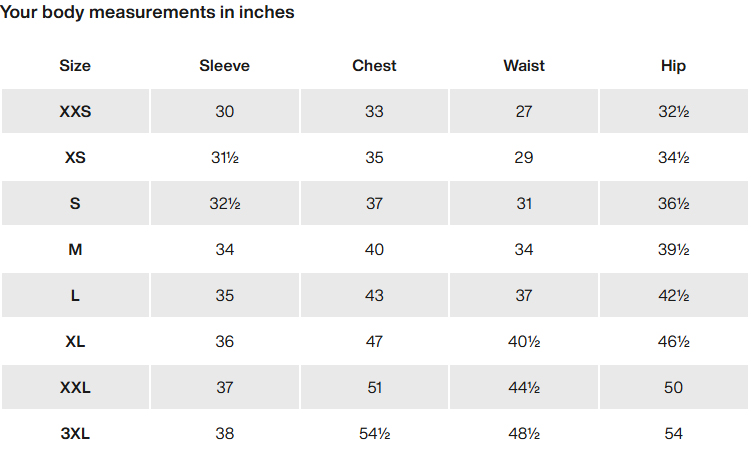Viewport: 751px width, 457px height.
Task: Select the XXL size row label
Action: (75, 388)
